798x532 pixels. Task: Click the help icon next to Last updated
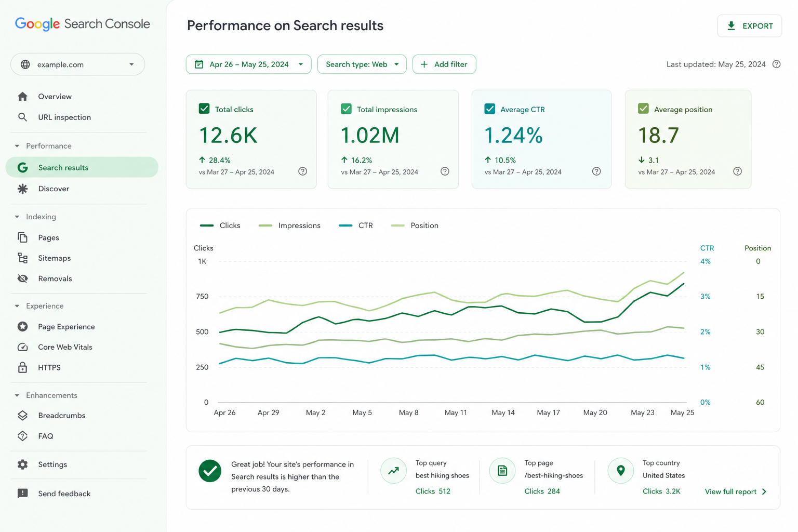(776, 64)
